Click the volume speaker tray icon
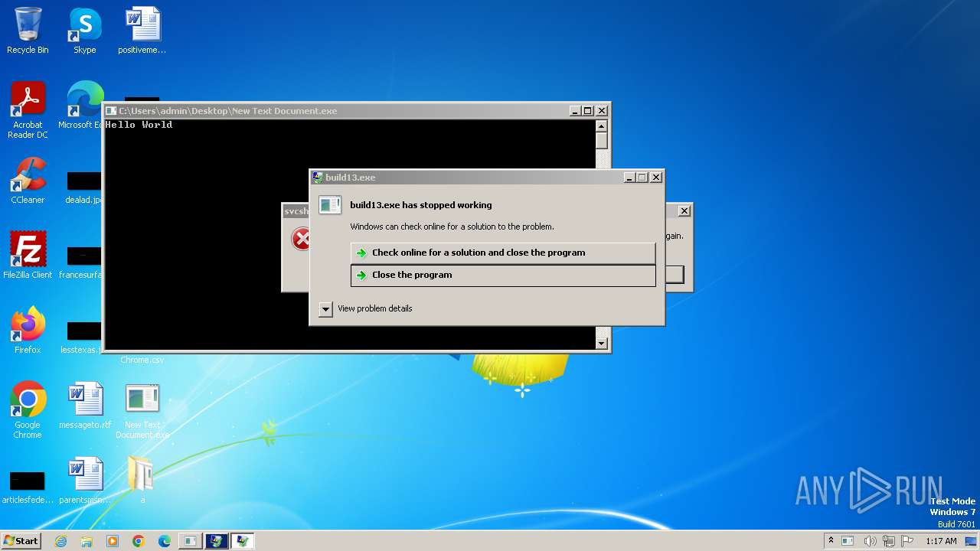The height and width of the screenshot is (551, 980). pyautogui.click(x=870, y=541)
